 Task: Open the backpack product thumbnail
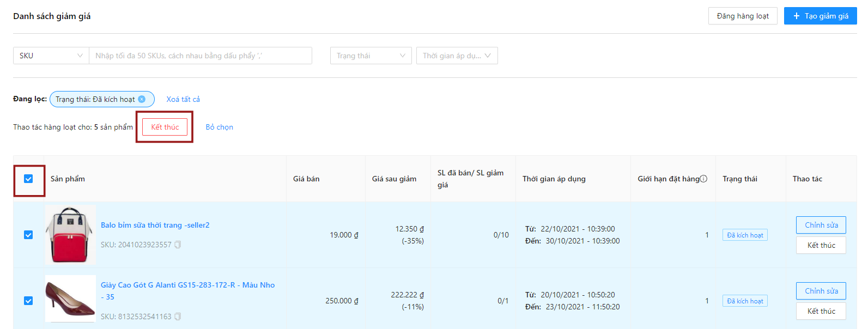[70, 235]
